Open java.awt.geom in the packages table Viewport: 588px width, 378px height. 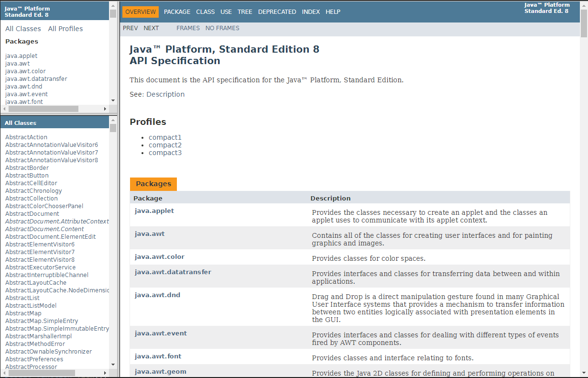[x=161, y=372]
